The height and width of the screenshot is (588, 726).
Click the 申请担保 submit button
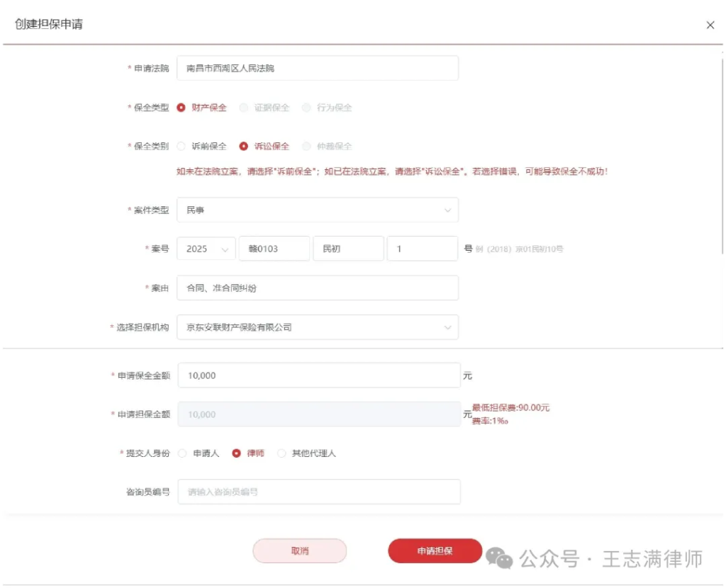tap(434, 550)
